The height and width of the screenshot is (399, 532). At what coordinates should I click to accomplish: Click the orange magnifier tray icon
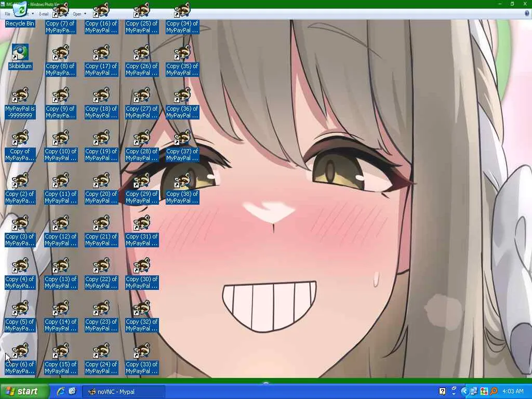494,392
